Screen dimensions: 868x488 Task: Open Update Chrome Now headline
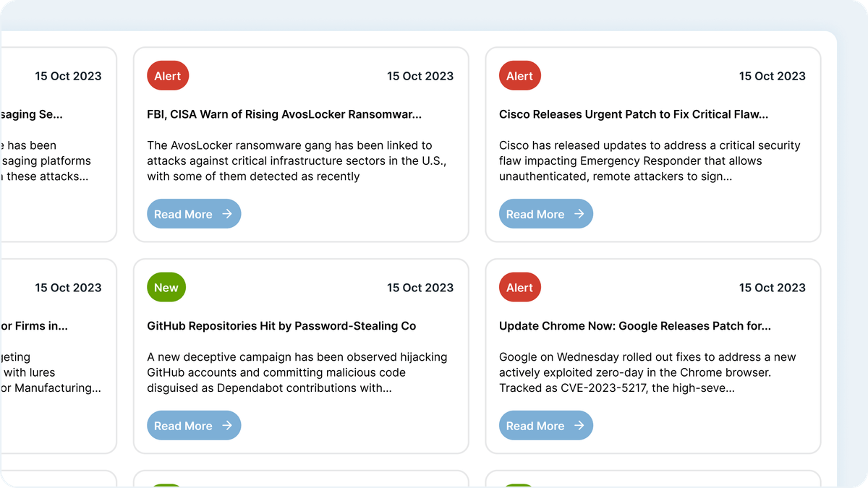click(634, 326)
